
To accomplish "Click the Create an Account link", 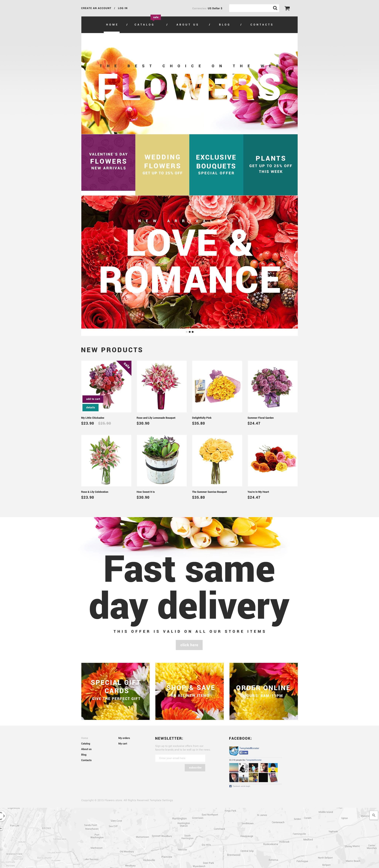I will (x=96, y=8).
